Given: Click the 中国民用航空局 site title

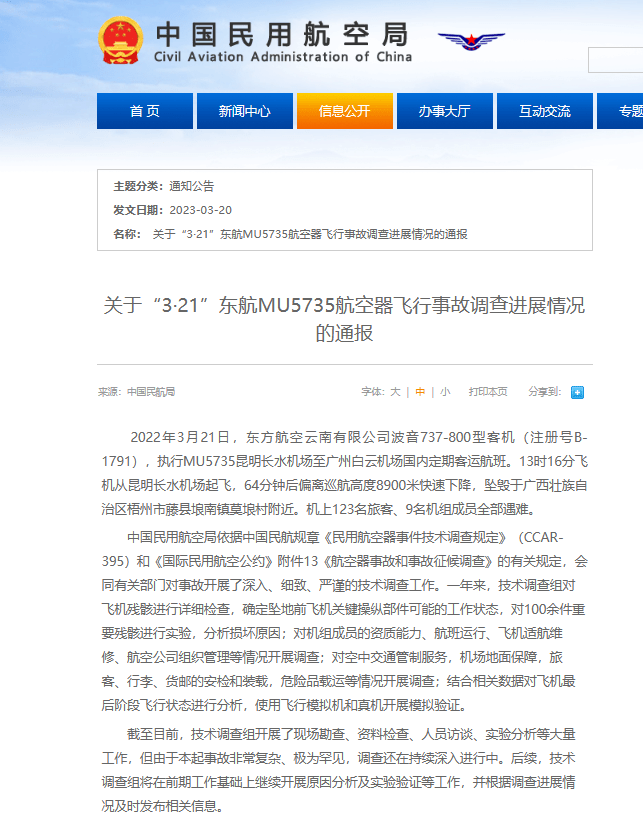Looking at the screenshot, I should pyautogui.click(x=282, y=34).
